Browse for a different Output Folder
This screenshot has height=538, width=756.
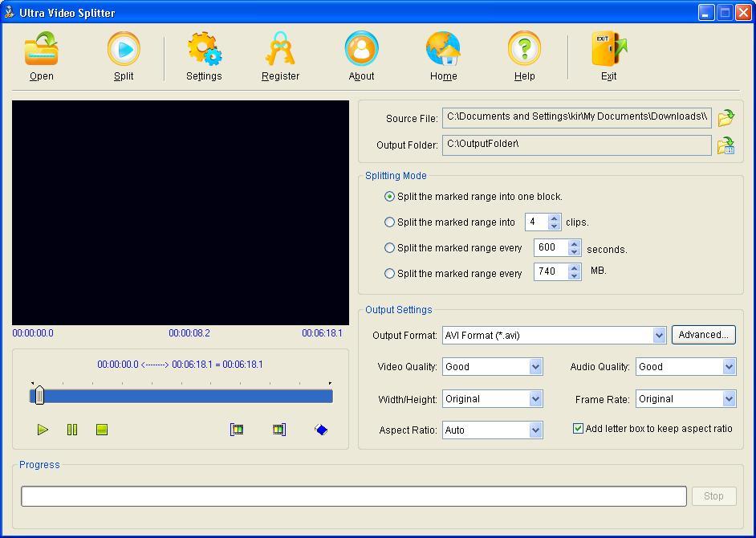726,145
